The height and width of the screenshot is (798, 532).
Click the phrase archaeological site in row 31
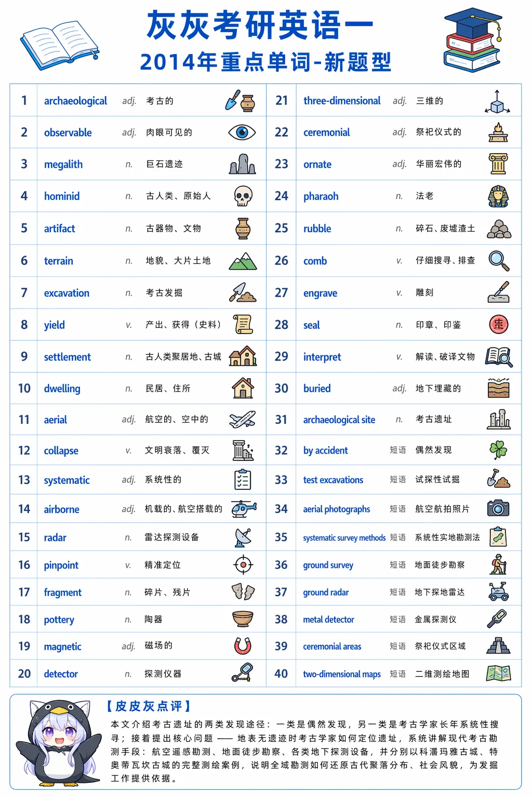(339, 420)
